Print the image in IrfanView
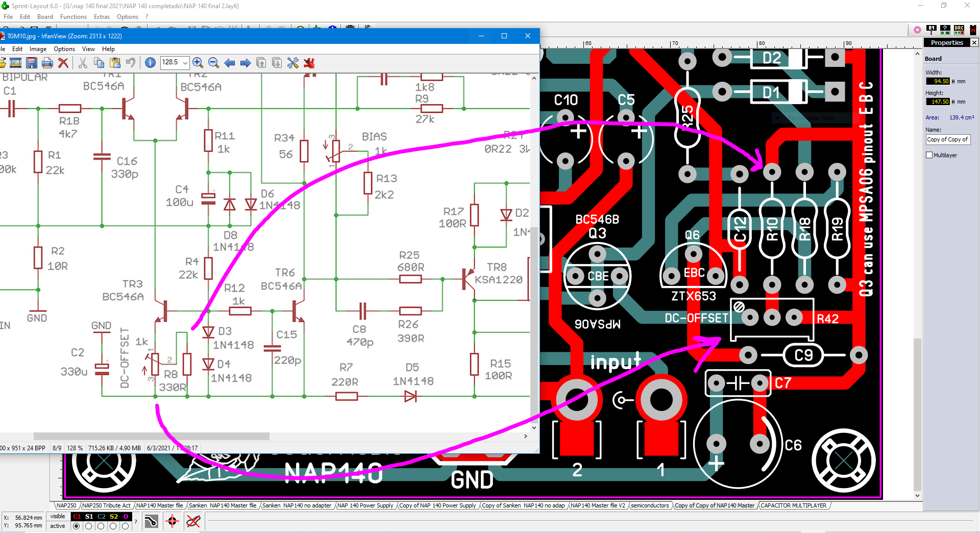The height and width of the screenshot is (533, 980). [47, 63]
